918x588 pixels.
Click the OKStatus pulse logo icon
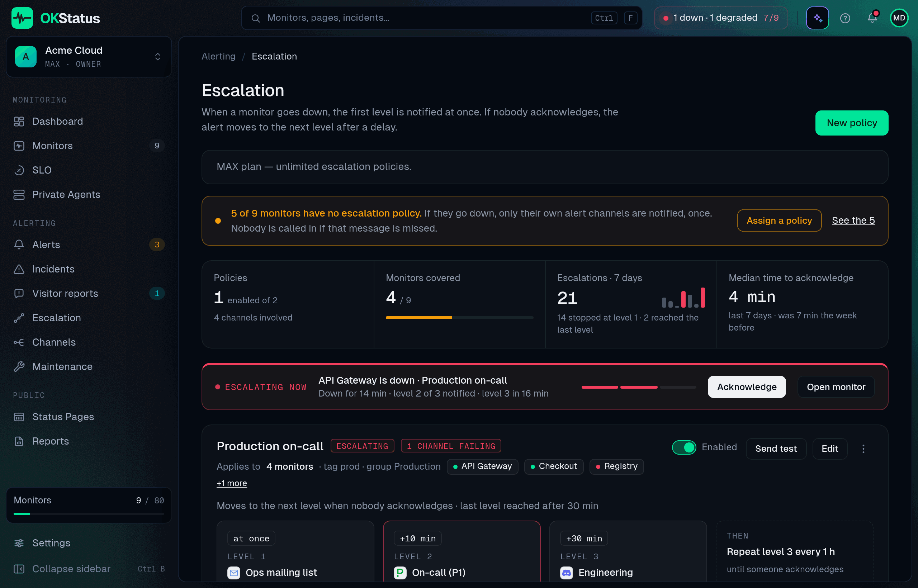tap(22, 18)
